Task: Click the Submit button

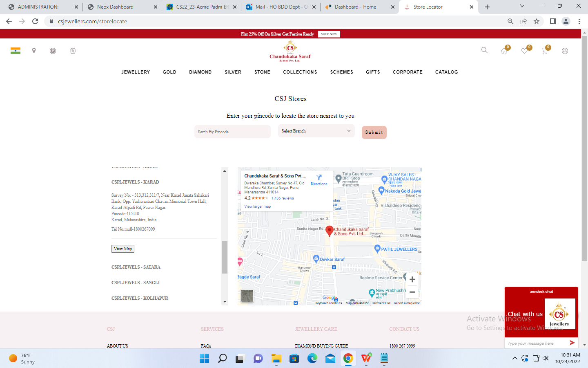Action: (374, 132)
